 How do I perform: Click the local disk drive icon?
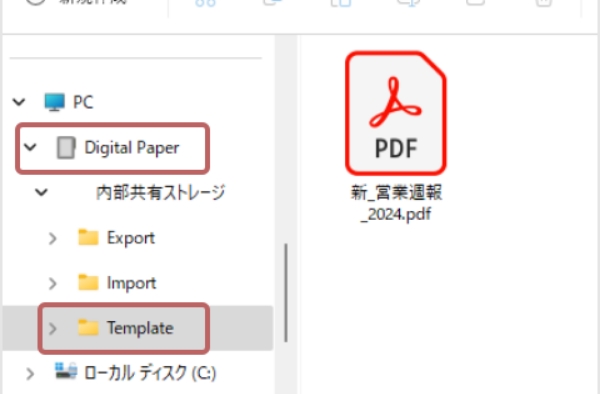pyautogui.click(x=66, y=371)
